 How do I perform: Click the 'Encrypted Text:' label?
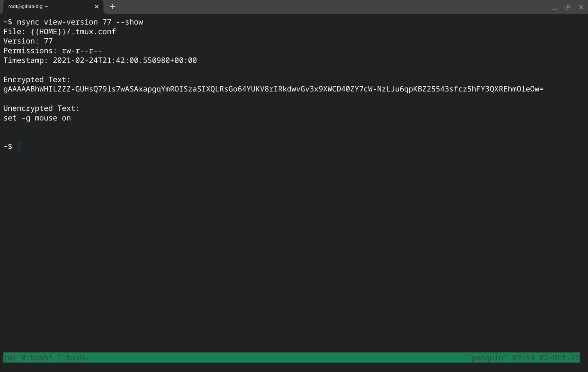click(37, 80)
